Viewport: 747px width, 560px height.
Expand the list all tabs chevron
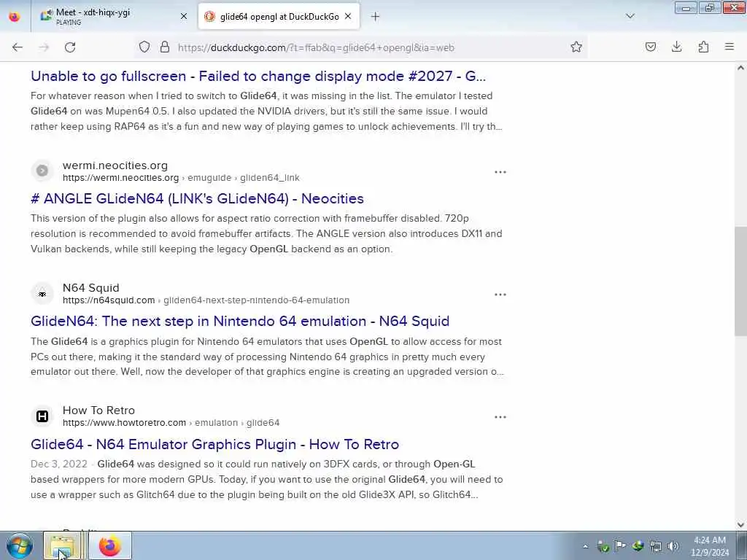[630, 17]
